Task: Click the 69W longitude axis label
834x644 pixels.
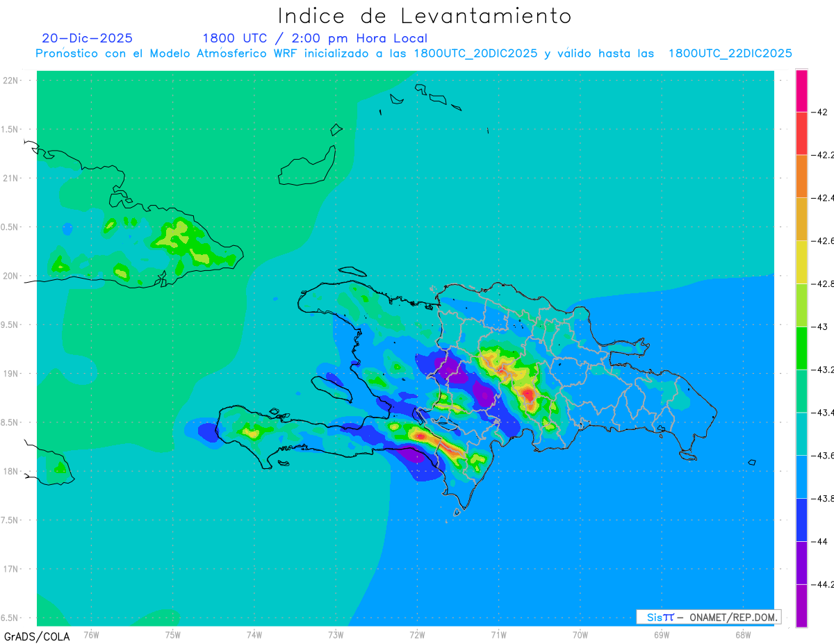Action: (661, 634)
